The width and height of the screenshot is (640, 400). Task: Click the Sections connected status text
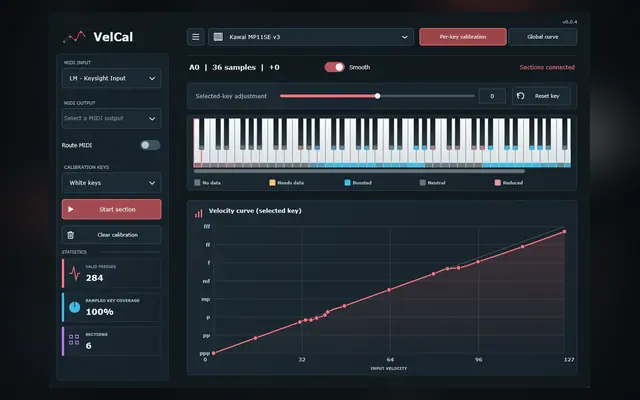(x=547, y=67)
